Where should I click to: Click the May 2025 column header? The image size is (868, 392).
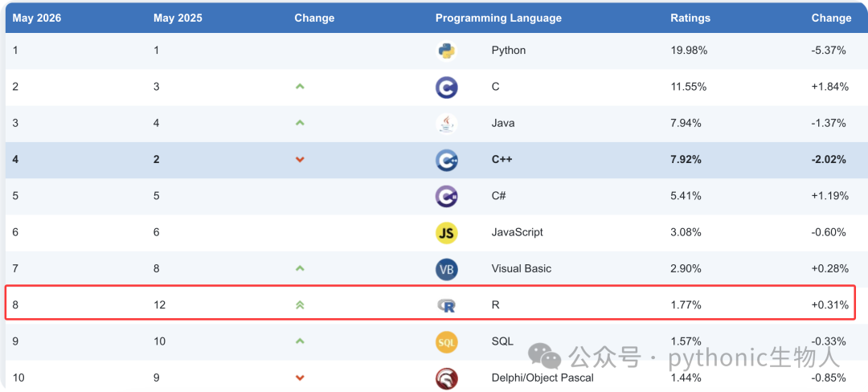178,18
